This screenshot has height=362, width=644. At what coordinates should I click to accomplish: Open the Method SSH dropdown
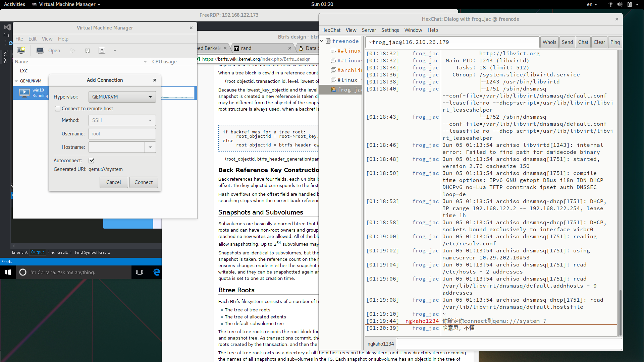click(x=122, y=120)
